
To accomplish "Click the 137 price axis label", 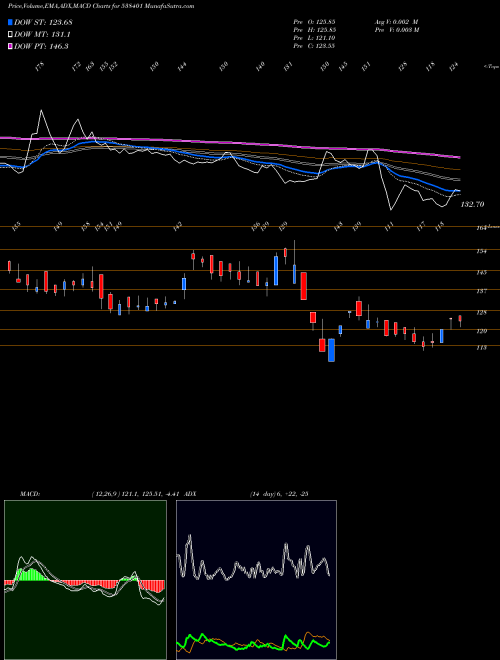I will (x=481, y=291).
